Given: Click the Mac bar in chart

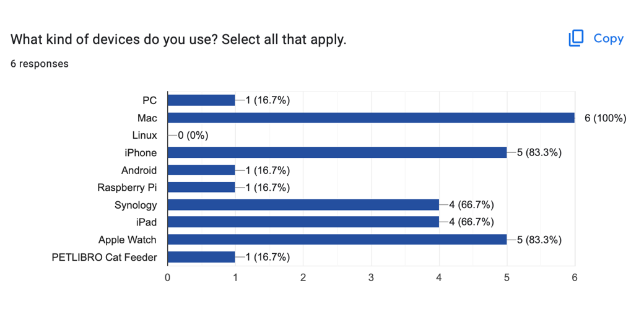Looking at the screenshot, I should click(370, 118).
